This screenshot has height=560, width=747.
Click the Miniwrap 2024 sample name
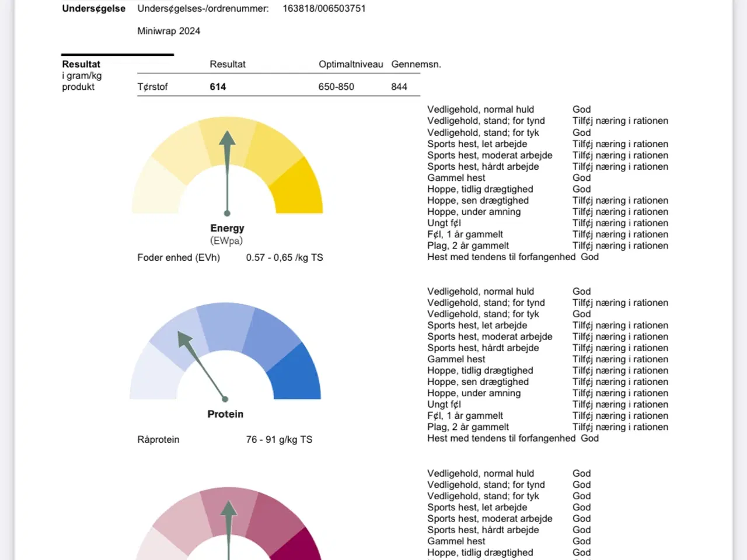(x=169, y=31)
